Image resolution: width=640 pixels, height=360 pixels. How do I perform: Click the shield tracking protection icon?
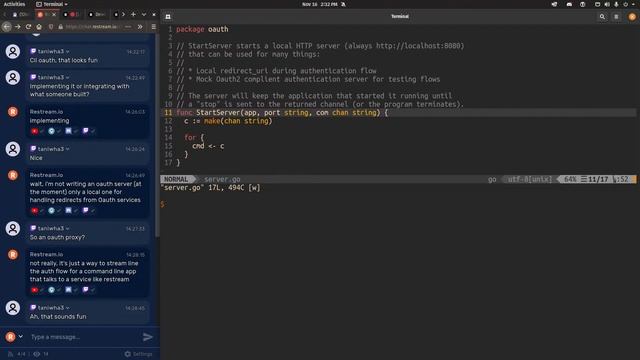(x=51, y=27)
